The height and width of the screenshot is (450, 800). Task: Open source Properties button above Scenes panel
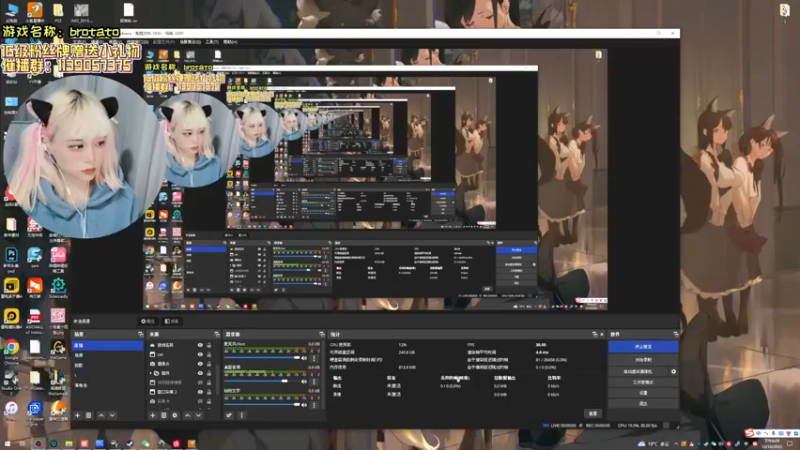pyautogui.click(x=148, y=321)
